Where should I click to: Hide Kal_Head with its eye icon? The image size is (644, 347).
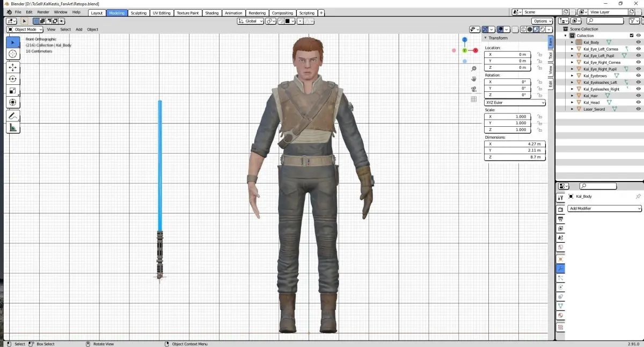638,103
